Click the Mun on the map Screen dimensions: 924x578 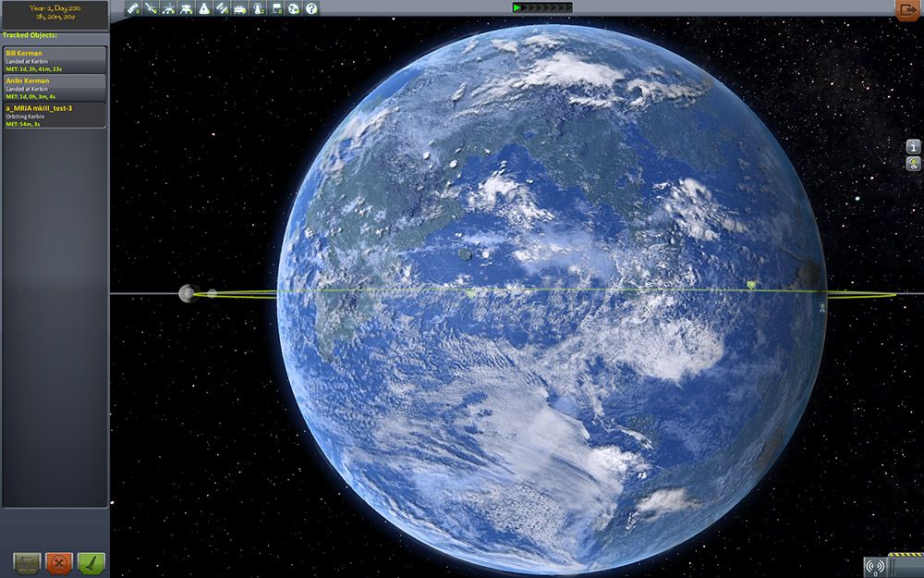pyautogui.click(x=188, y=293)
